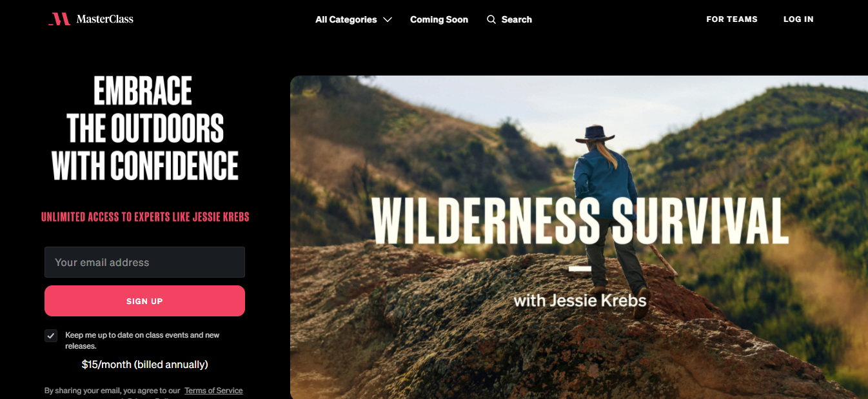
Task: Go to the Coming Soon page
Action: [439, 19]
